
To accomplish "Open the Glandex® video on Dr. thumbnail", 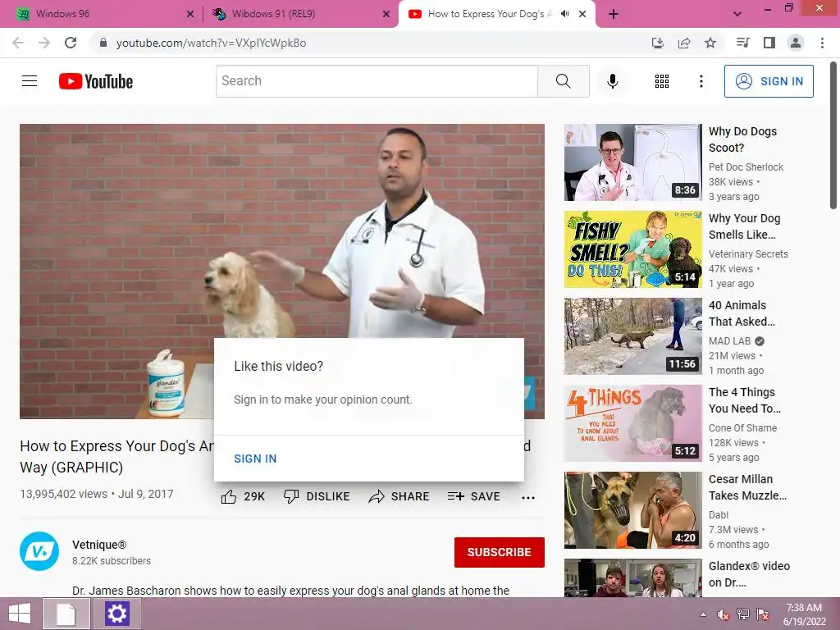I will (632, 578).
